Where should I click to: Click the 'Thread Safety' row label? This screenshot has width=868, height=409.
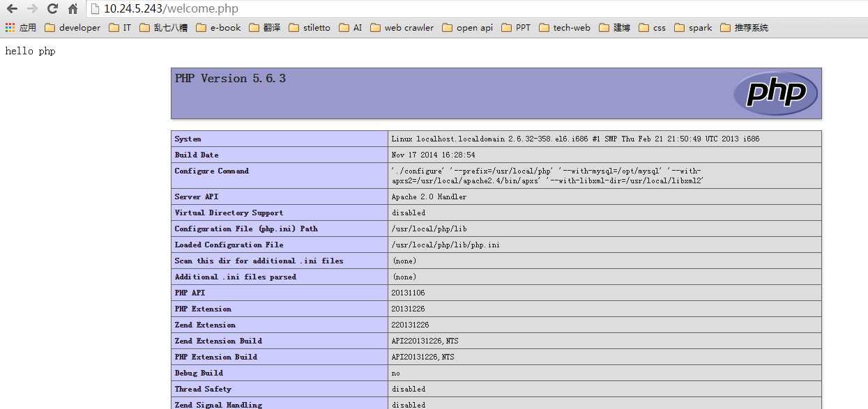coord(203,389)
